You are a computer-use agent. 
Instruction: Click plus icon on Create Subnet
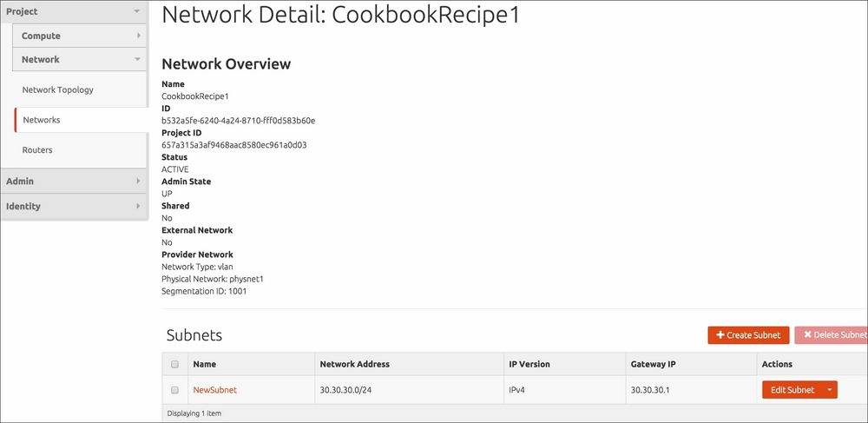(x=720, y=334)
